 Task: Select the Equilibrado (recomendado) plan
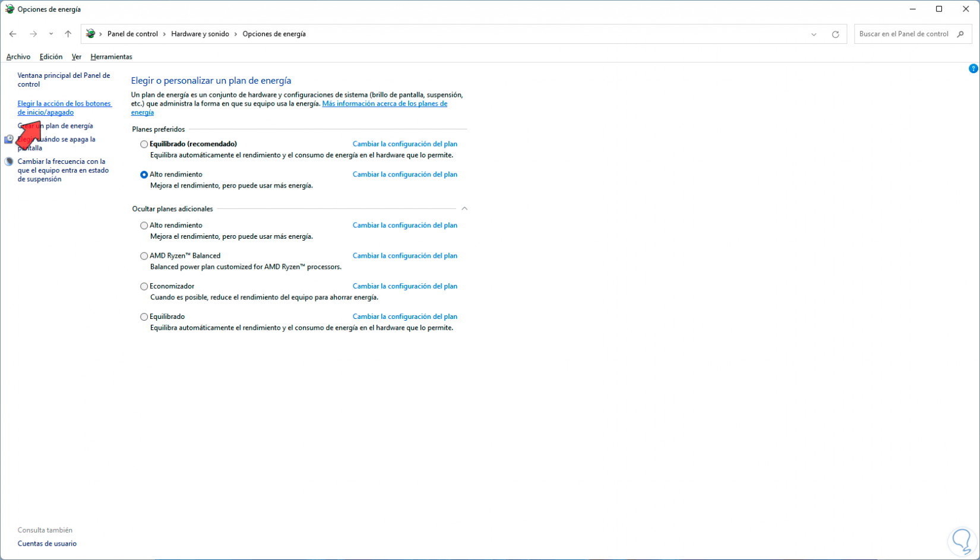[x=144, y=144]
